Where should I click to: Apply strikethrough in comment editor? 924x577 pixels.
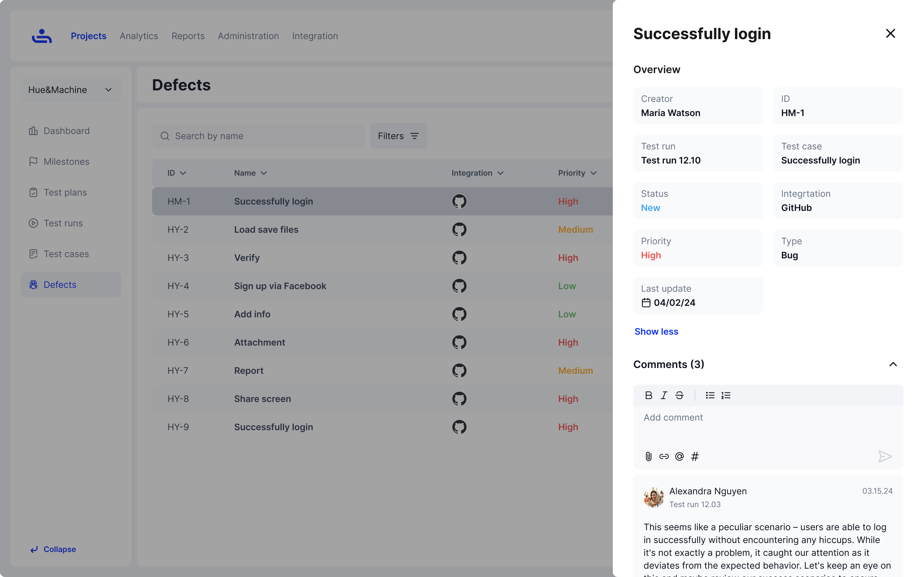679,395
